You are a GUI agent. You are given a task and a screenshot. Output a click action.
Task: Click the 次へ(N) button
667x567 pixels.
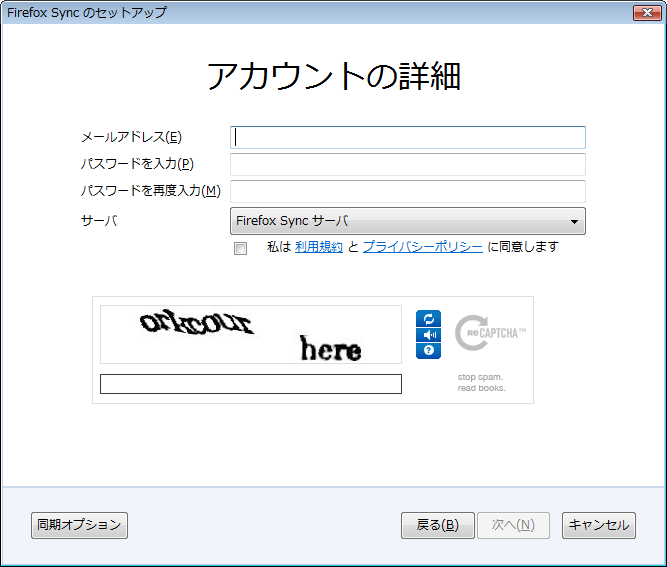click(x=513, y=525)
